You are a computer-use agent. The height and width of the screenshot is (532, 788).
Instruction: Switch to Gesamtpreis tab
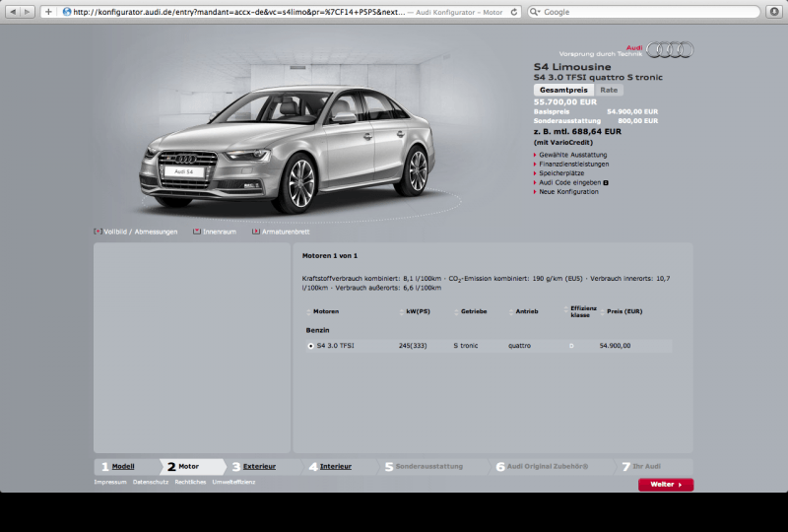coord(563,90)
